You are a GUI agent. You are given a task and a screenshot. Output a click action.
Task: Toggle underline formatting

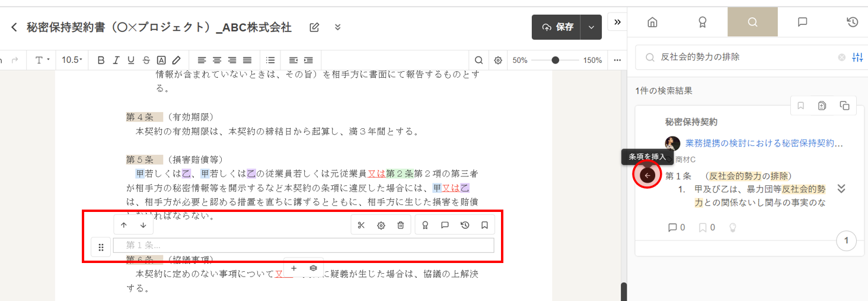[131, 60]
